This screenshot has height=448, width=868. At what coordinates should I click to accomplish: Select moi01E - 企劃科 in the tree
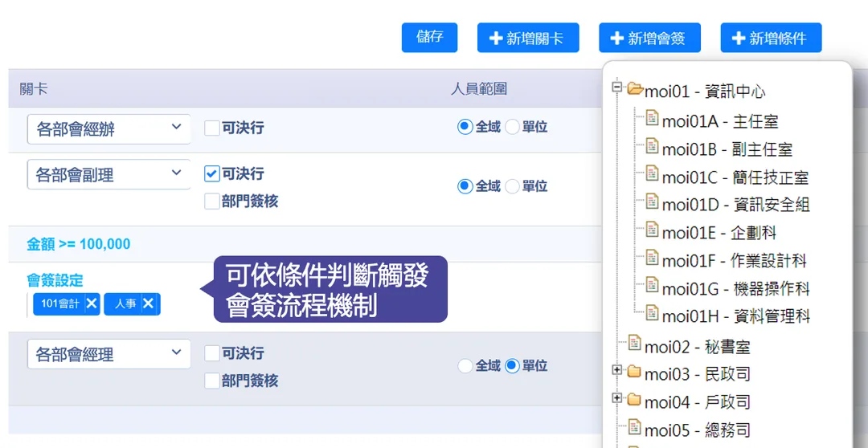tap(719, 232)
